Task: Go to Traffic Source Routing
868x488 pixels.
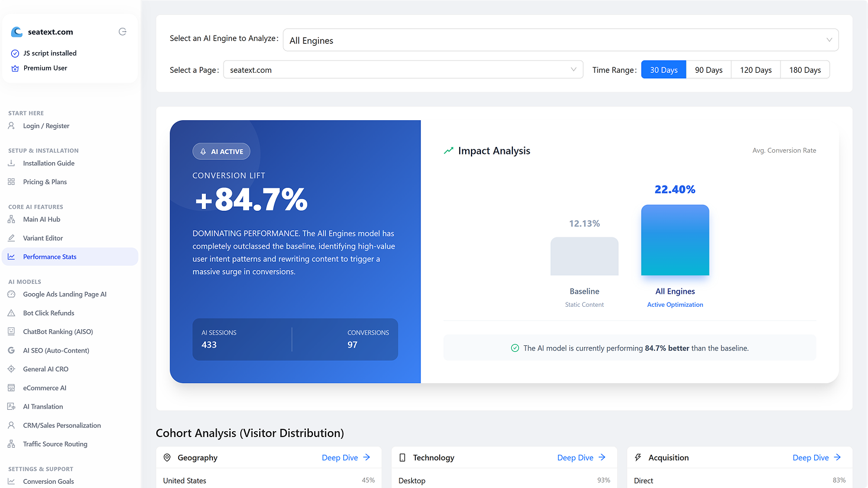Action: point(70,444)
